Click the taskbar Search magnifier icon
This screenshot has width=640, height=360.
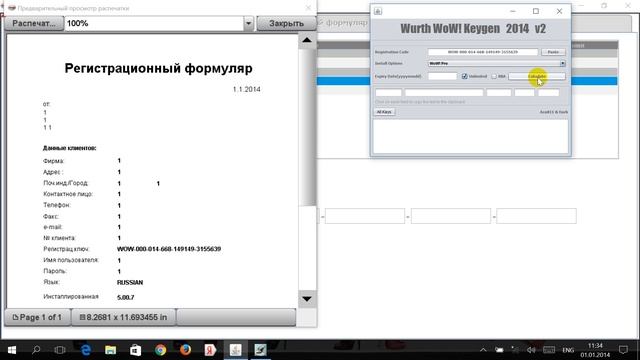pos(36,350)
